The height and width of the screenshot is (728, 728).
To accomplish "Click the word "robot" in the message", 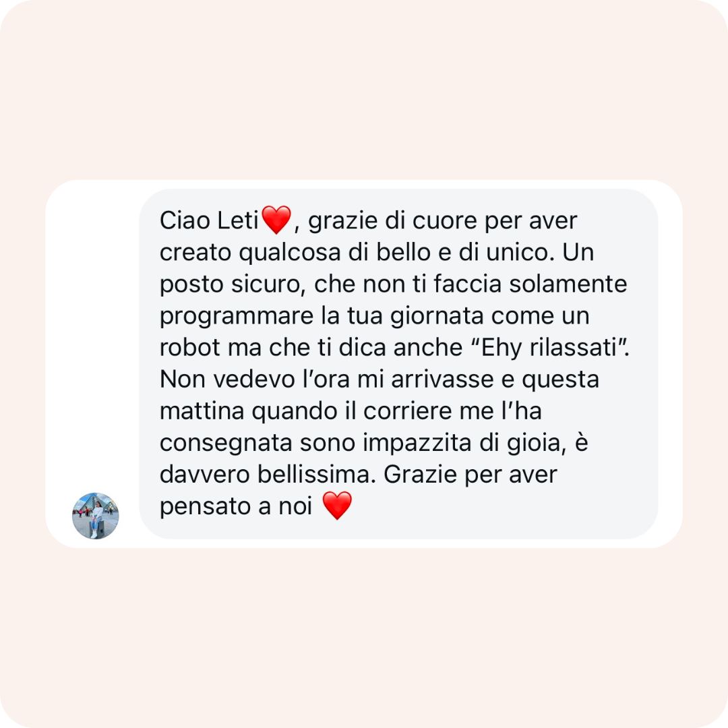I will [190, 348].
